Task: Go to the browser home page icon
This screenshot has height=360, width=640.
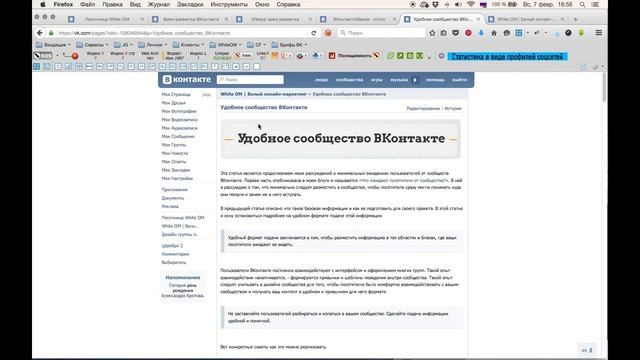Action: pyautogui.click(x=494, y=33)
